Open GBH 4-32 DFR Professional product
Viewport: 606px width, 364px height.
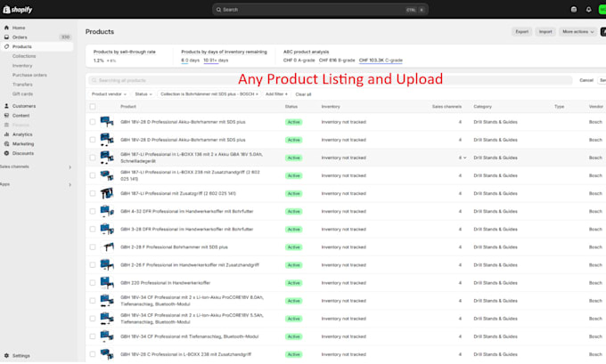(x=186, y=212)
